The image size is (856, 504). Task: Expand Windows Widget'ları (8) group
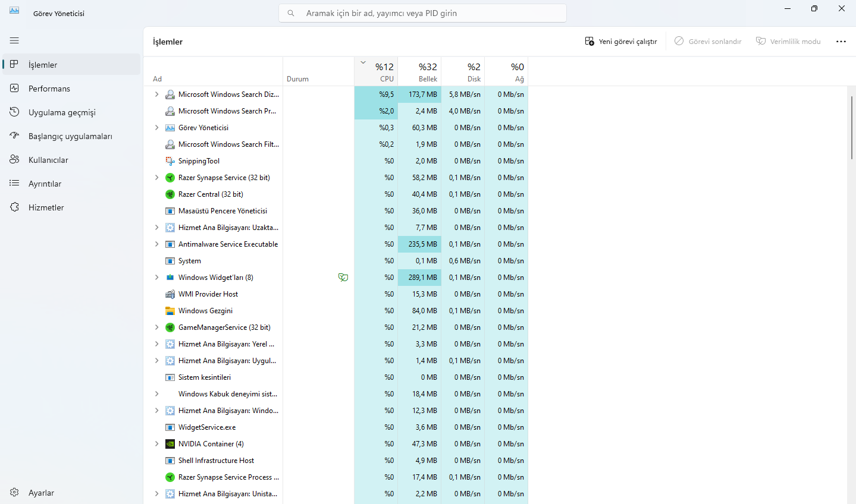(156, 278)
